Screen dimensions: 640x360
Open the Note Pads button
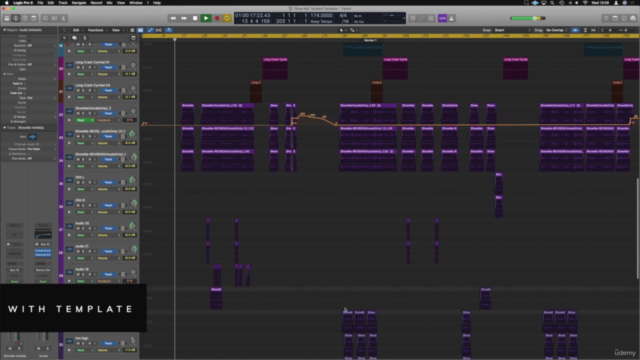(615, 18)
